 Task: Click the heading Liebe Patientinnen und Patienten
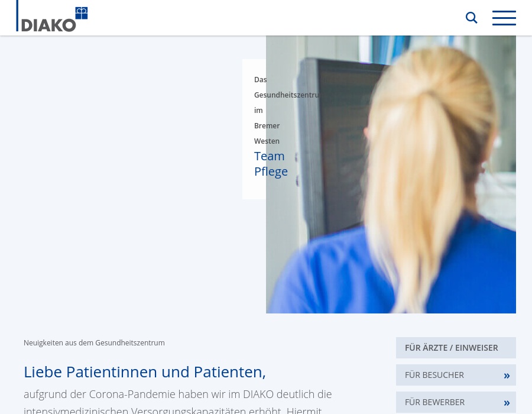click(144, 371)
